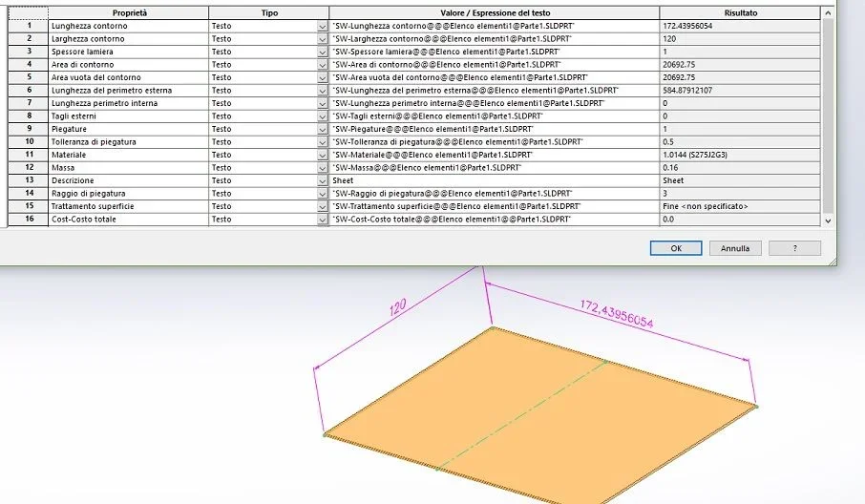This screenshot has width=865, height=504.
Task: Open Tipo dropdown for Trattamento superficie row
Action: 323,206
